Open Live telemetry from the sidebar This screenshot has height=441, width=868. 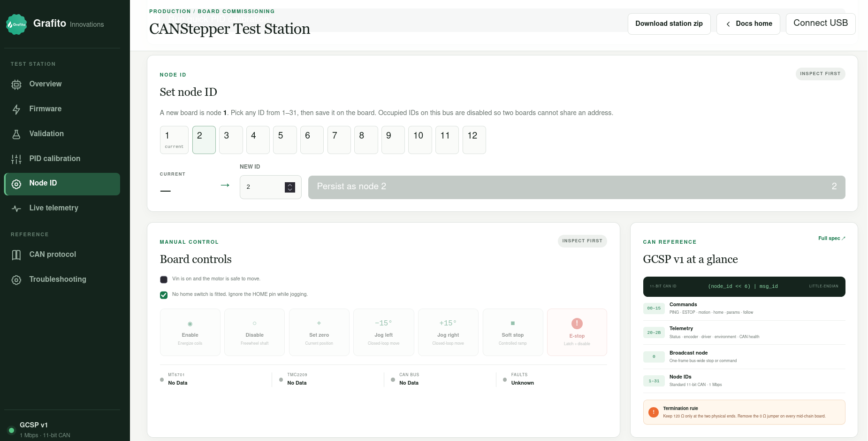pos(62,208)
